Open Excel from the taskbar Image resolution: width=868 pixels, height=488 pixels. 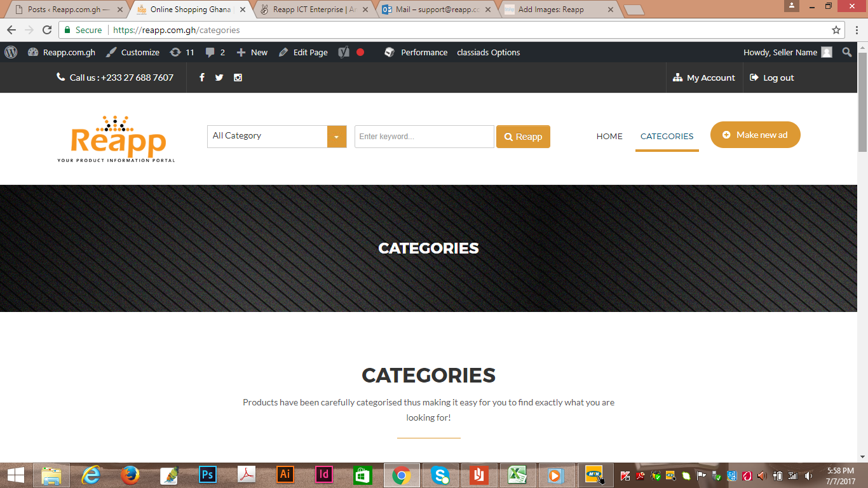[518, 475]
